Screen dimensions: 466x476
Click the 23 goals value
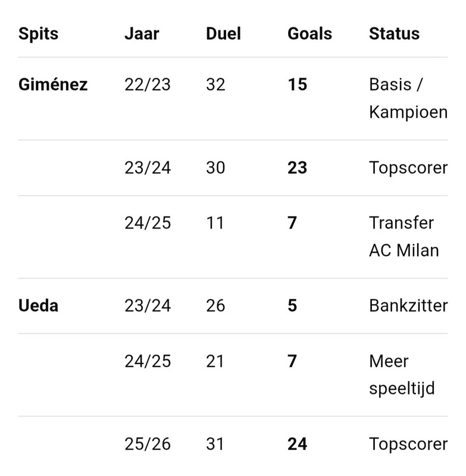(x=297, y=168)
